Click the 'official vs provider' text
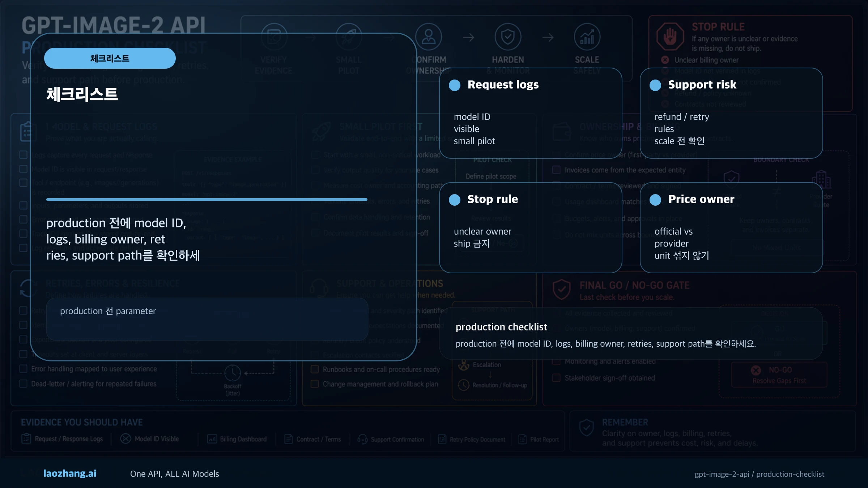 tap(673, 237)
